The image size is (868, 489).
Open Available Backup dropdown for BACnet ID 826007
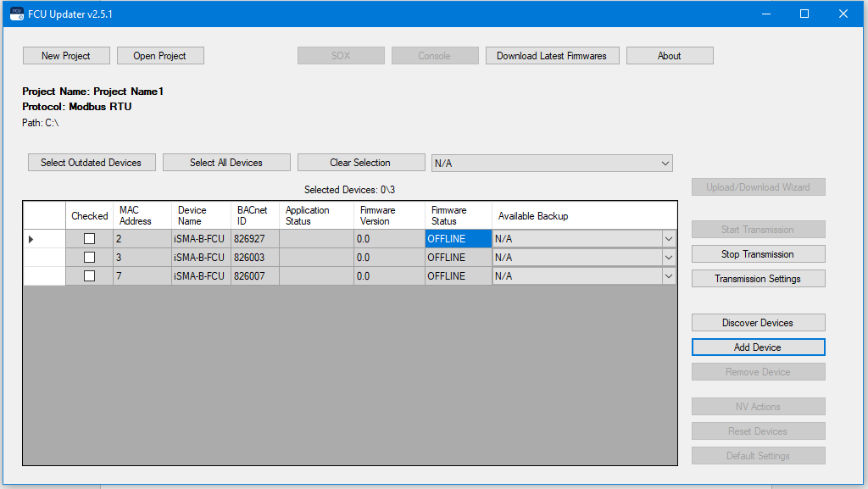(668, 276)
